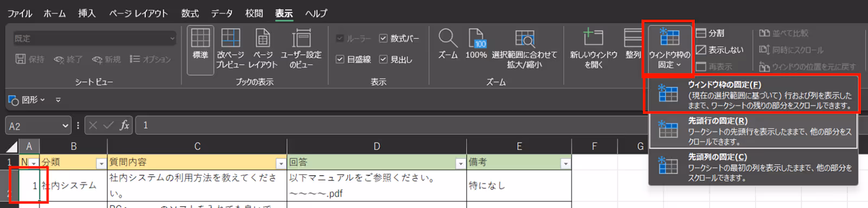Open the 数式 ribbon tab
Viewport: 868px width, 208px height.
pyautogui.click(x=190, y=14)
